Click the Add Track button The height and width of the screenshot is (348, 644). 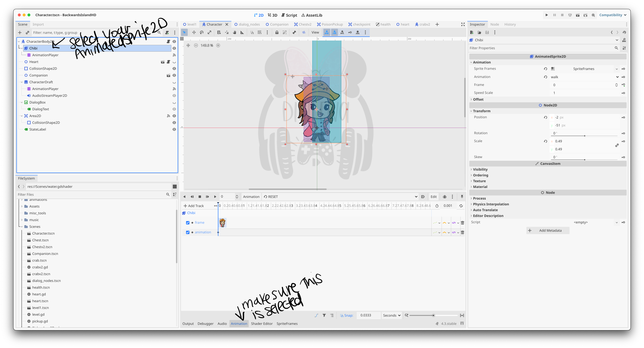click(x=194, y=206)
